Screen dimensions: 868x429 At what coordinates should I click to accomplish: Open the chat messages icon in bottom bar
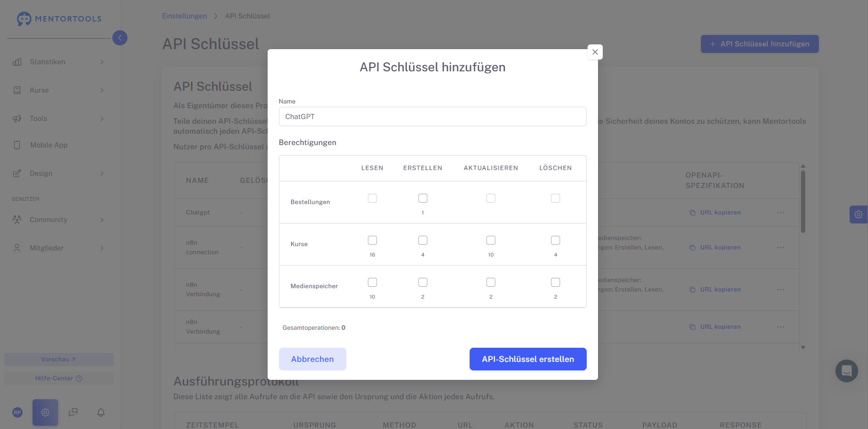pos(73,412)
